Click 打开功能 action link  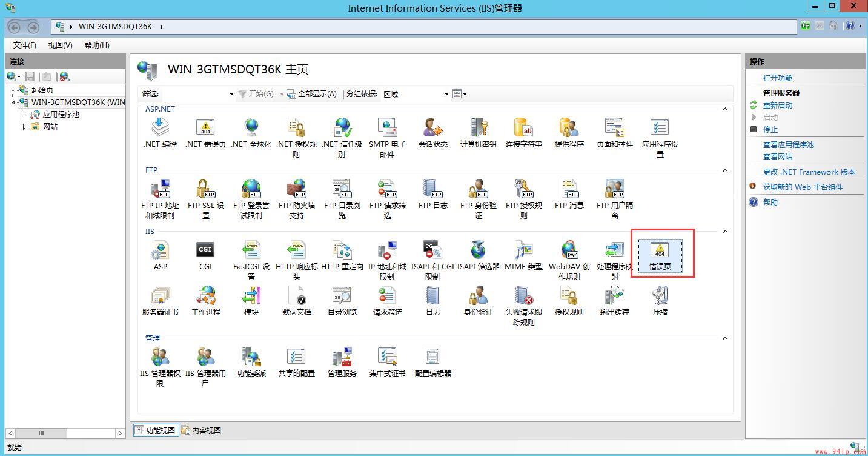(777, 78)
